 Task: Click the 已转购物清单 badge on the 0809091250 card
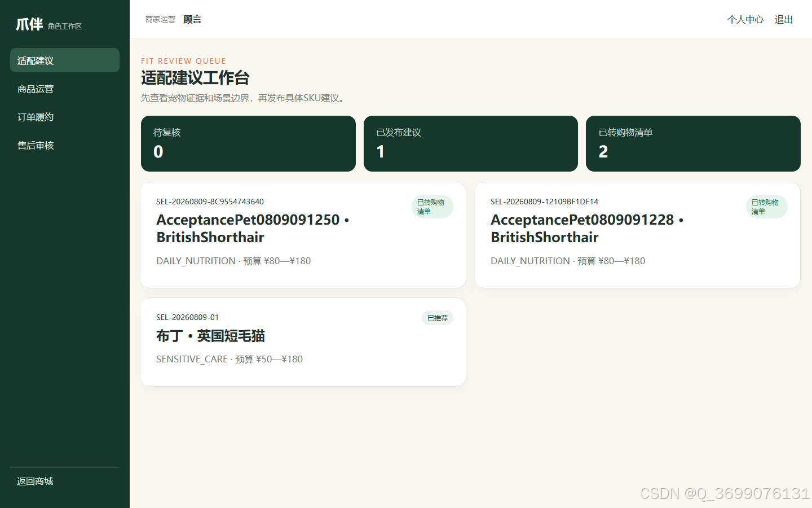[432, 207]
